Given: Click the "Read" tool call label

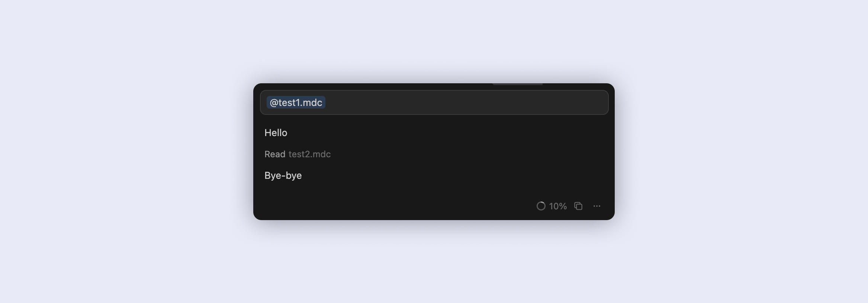Looking at the screenshot, I should click(x=274, y=154).
